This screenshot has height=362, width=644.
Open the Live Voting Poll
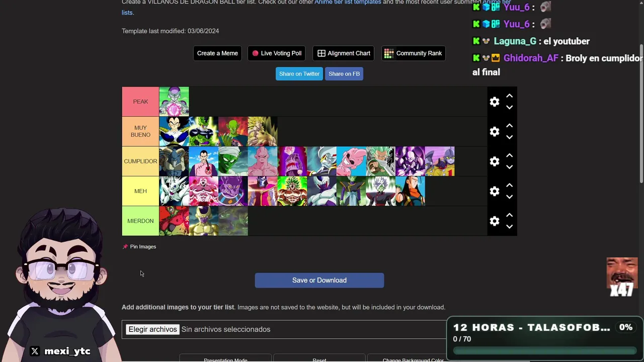277,53
